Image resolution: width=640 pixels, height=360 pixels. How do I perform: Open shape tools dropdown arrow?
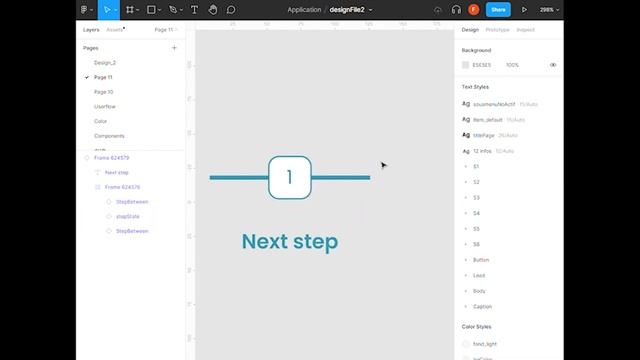(160, 10)
